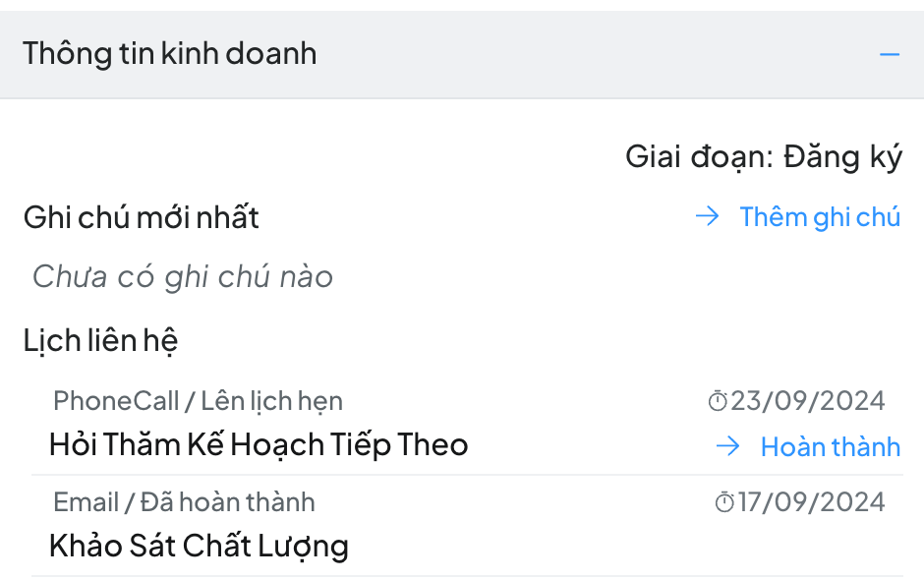Click the Email / Đã hoàn thành label
Image resolution: width=924 pixels, height=580 pixels.
[185, 502]
